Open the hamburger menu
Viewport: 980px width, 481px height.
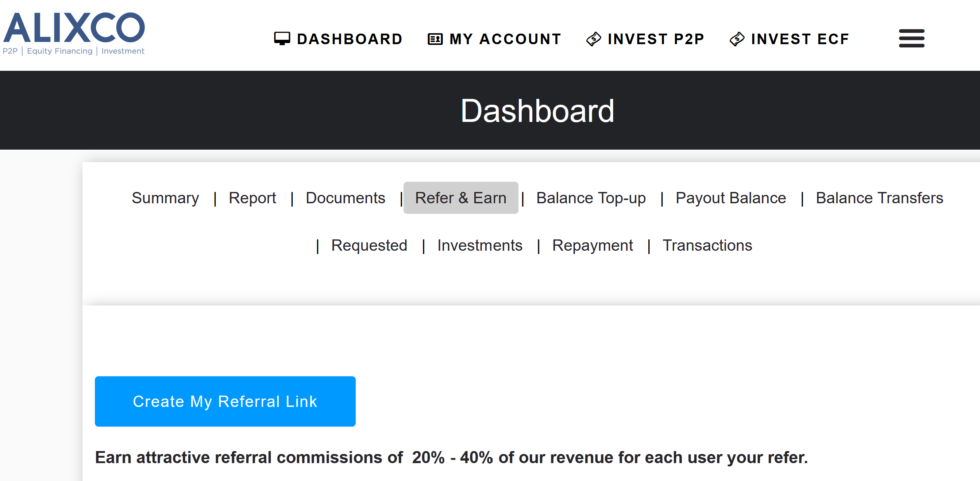coord(911,38)
